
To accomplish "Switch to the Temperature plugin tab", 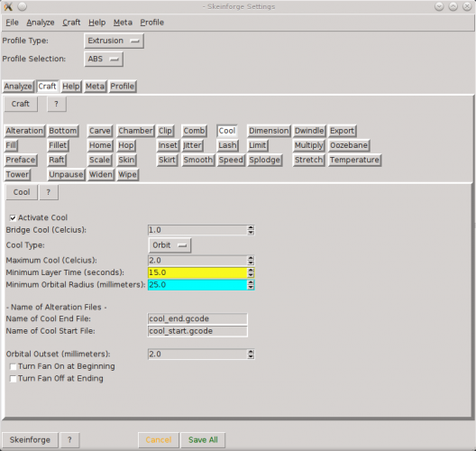I will (x=354, y=160).
